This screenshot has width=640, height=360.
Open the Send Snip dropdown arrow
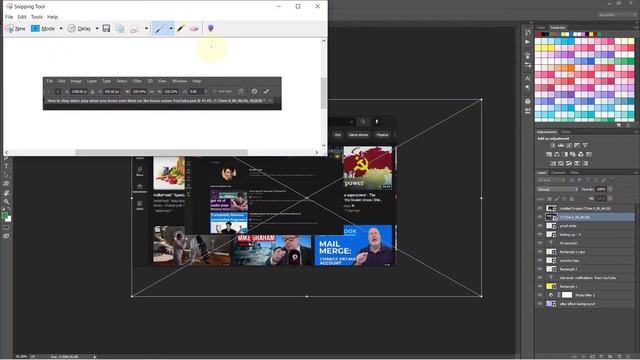pyautogui.click(x=146, y=29)
